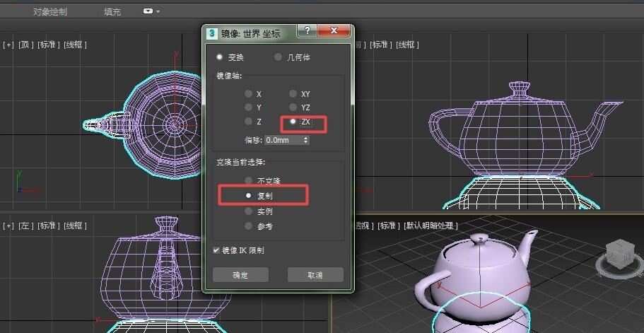Open [线框] menu in the left viewport
Image resolution: width=644 pixels, height=333 pixels.
[75, 226]
